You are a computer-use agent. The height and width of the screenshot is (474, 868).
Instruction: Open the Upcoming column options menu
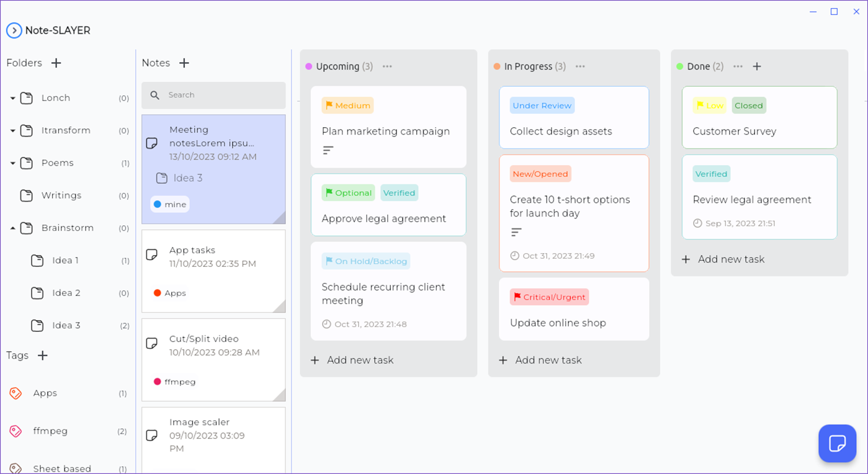click(x=387, y=66)
